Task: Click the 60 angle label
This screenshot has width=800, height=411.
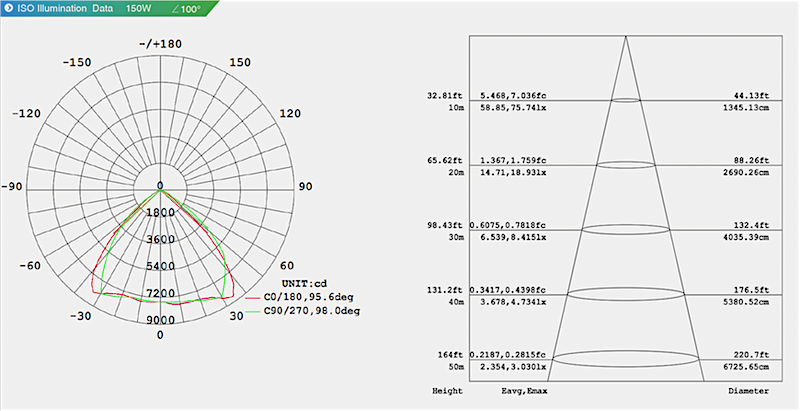Action: [287, 266]
